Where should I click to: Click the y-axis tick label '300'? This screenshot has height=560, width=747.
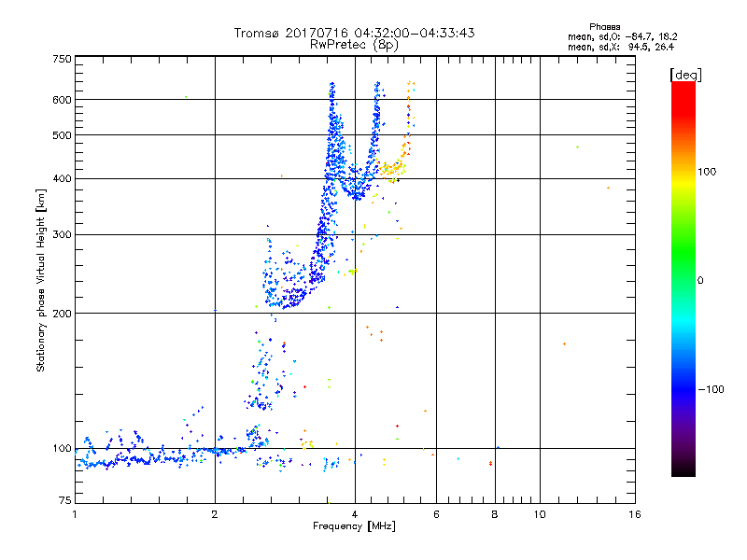pyautogui.click(x=62, y=235)
